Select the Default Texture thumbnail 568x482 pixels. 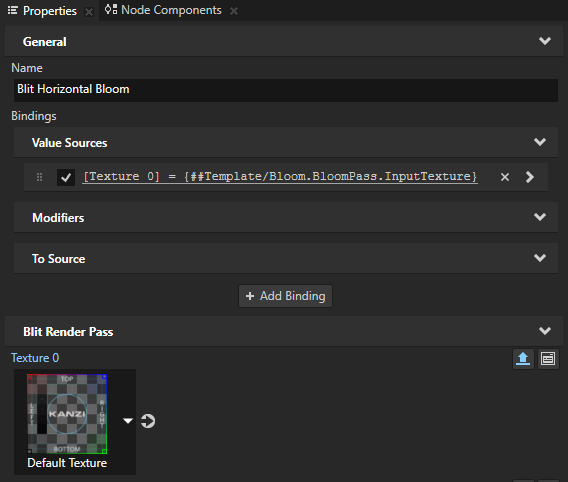(67, 414)
